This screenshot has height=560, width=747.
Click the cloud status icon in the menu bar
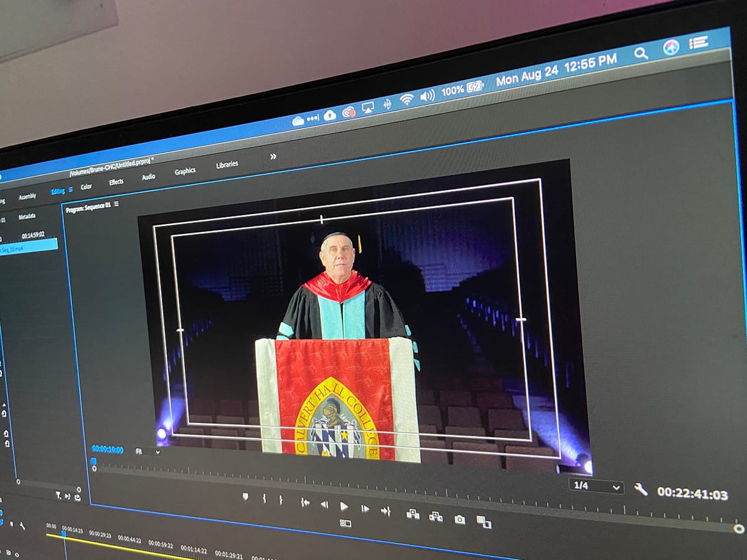pyautogui.click(x=299, y=121)
